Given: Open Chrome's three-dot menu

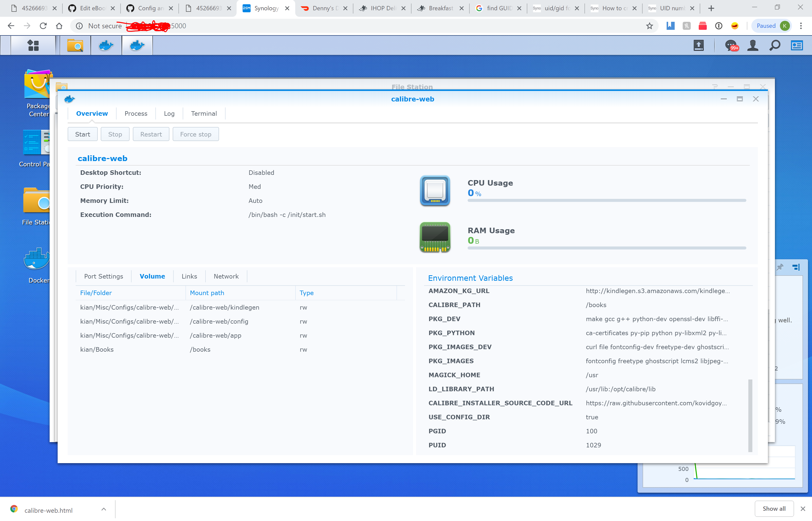Looking at the screenshot, I should pyautogui.click(x=801, y=26).
